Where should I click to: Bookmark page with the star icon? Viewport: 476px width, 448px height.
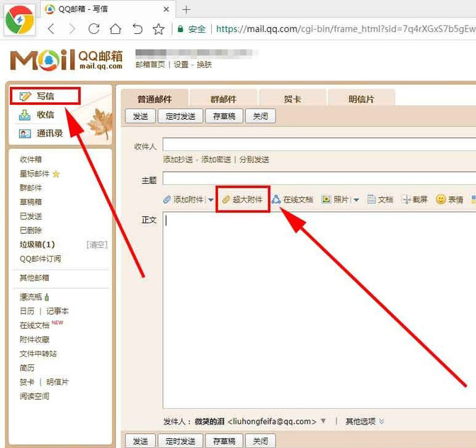click(159, 29)
